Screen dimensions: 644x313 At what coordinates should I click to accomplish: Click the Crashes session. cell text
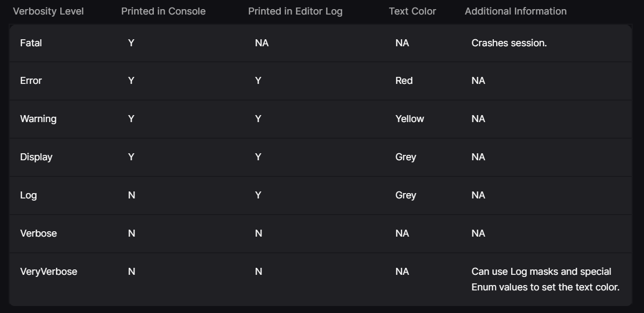pos(509,42)
